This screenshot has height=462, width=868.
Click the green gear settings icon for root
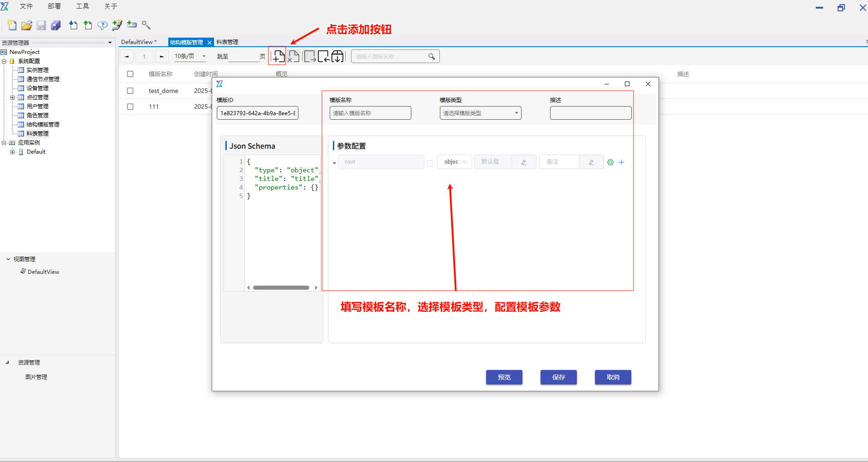click(x=610, y=162)
